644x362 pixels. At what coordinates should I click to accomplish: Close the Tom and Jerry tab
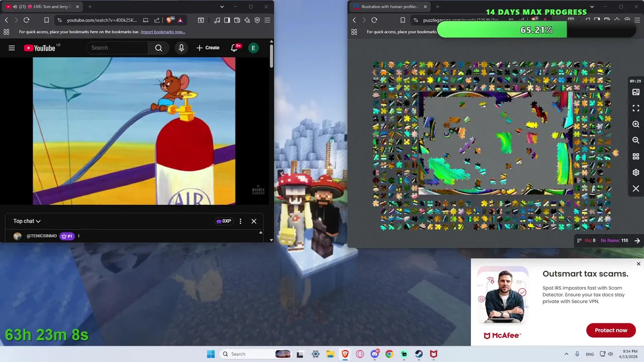pos(77,7)
